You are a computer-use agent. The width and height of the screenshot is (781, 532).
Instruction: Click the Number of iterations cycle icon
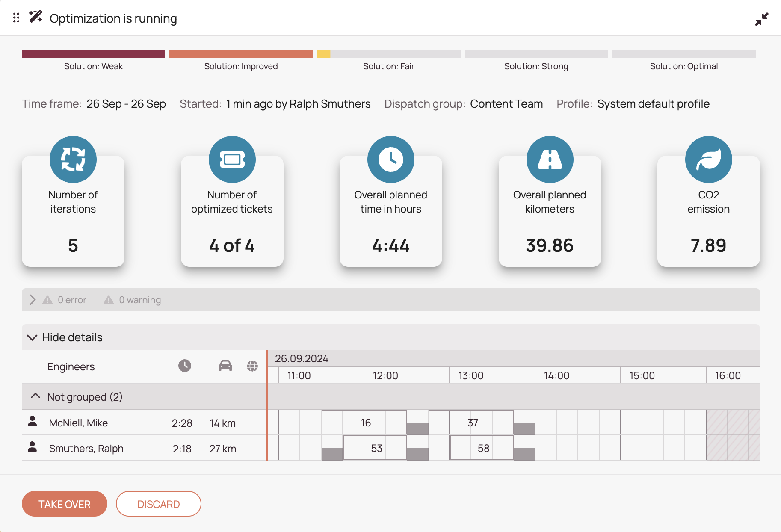[73, 159]
